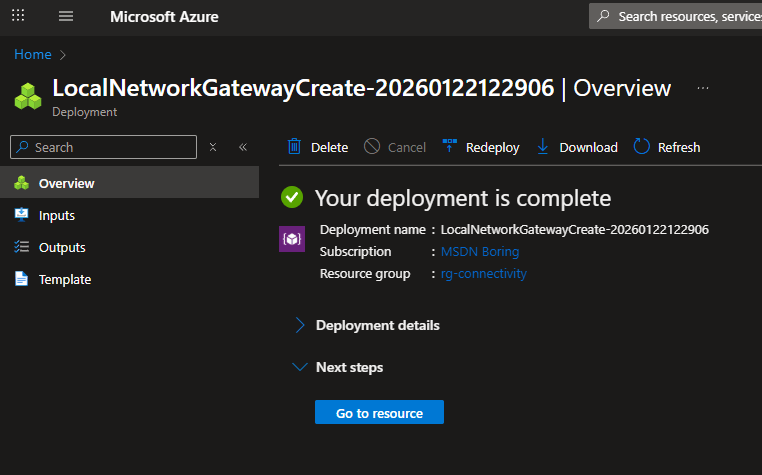
Task: Open the MSDN Boring subscription link
Action: coord(480,251)
